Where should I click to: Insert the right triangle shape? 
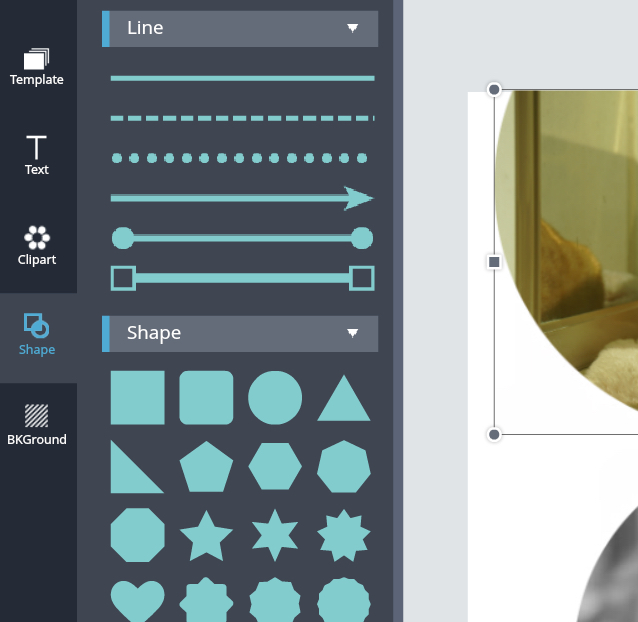137,467
